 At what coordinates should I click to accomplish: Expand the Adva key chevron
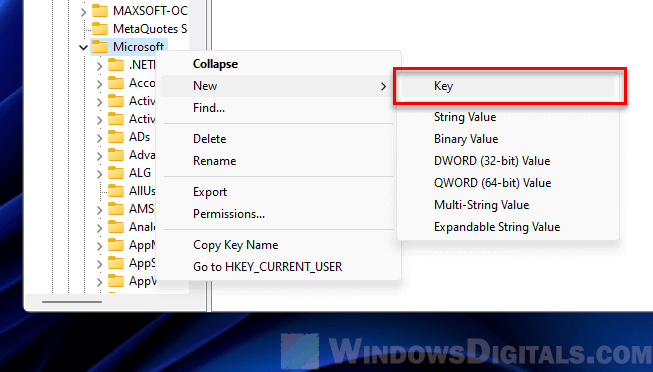click(100, 156)
